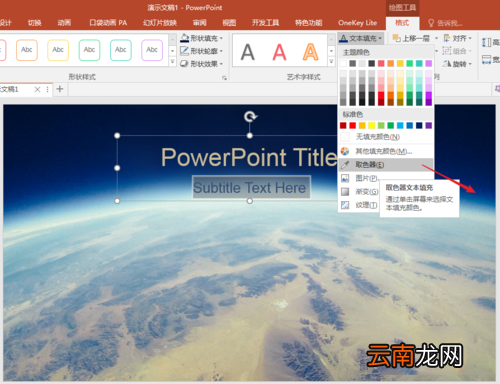Close the 文稿1 document tab
The height and width of the screenshot is (384, 500).
pos(37,89)
